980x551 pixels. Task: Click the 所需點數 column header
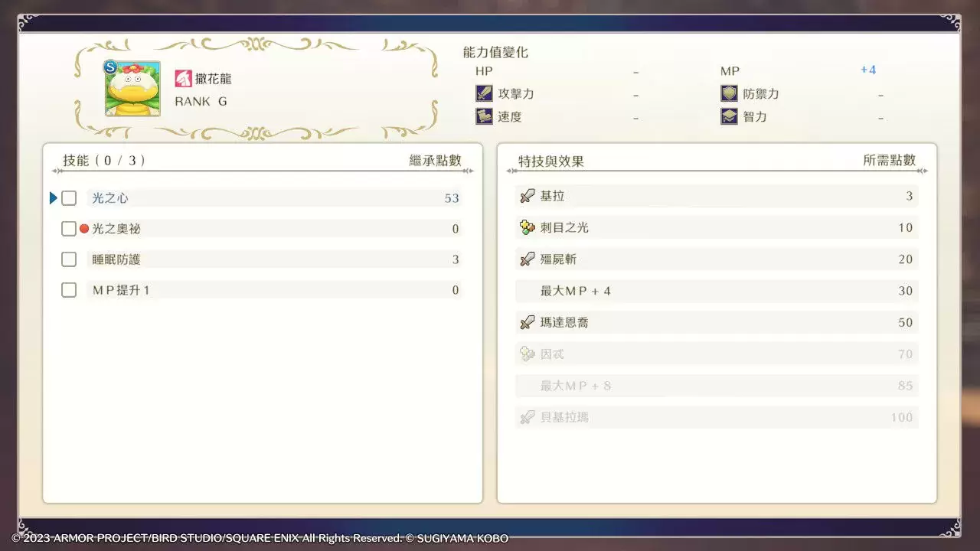[890, 160]
